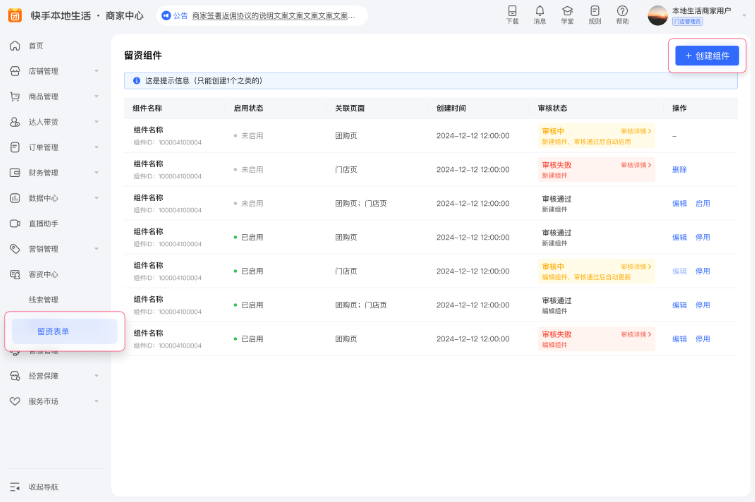Click the 本地生活商家用户 username
This screenshot has width=755, height=502.
(x=702, y=11)
